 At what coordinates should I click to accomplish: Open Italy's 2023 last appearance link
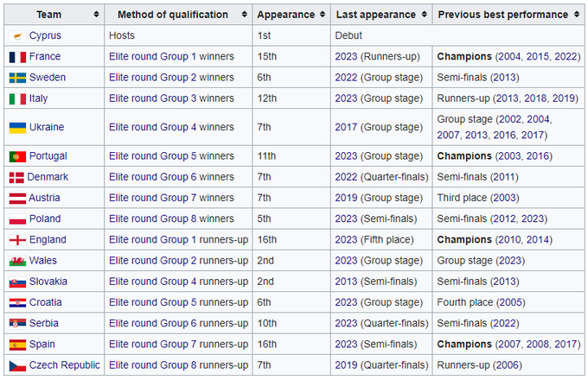click(347, 98)
